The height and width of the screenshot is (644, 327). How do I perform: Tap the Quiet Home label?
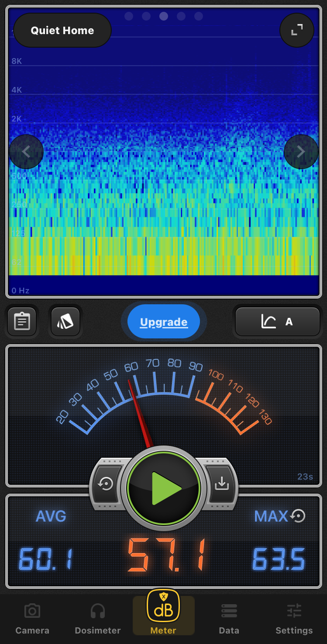62,30
